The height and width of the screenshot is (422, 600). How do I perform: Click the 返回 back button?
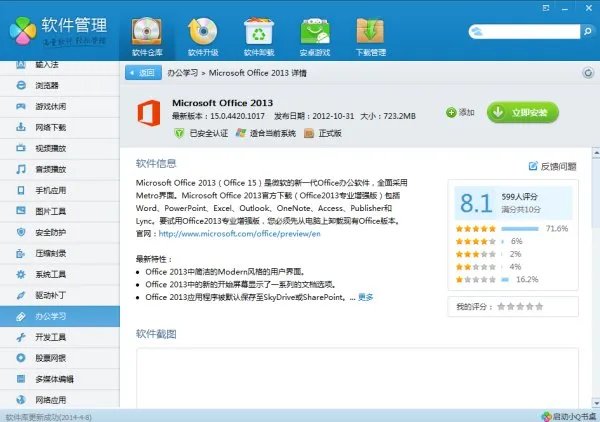[143, 73]
